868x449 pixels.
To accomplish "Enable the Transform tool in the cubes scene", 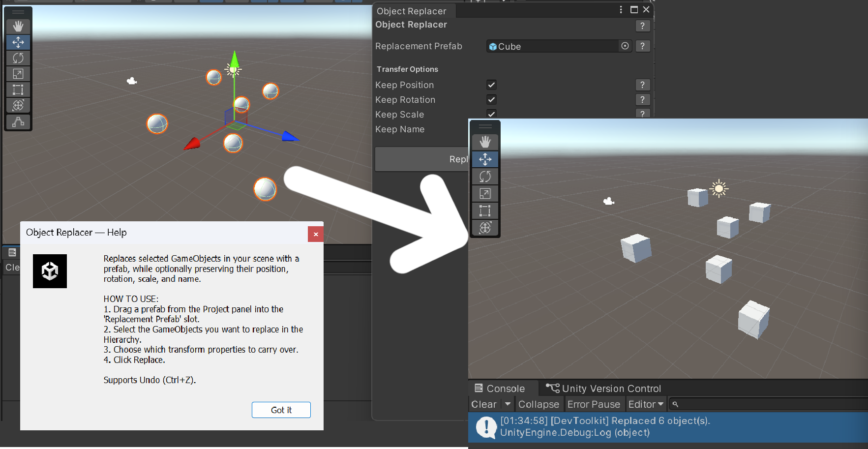I will click(x=485, y=228).
